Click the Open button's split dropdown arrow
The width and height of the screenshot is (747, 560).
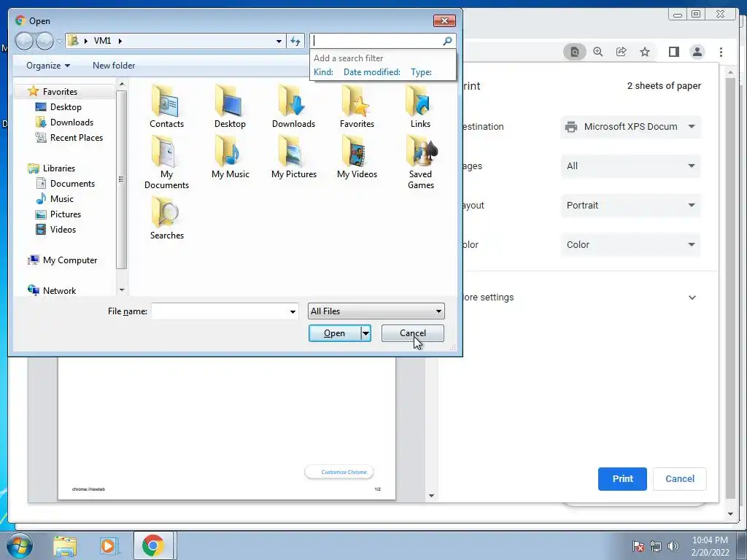pos(365,333)
